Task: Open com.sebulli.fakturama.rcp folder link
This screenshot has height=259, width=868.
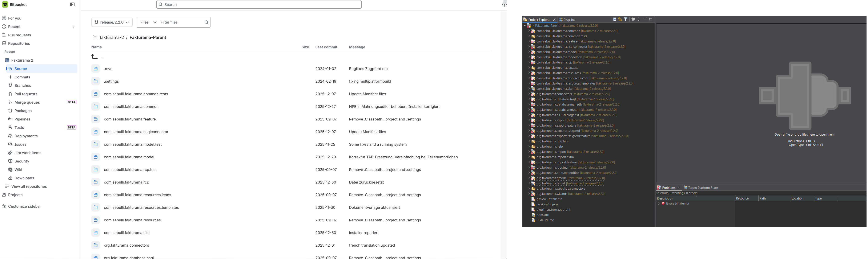Action: [126, 182]
